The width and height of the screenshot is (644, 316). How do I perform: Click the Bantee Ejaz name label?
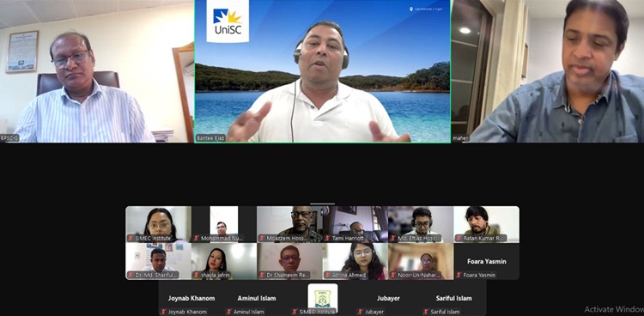210,138
